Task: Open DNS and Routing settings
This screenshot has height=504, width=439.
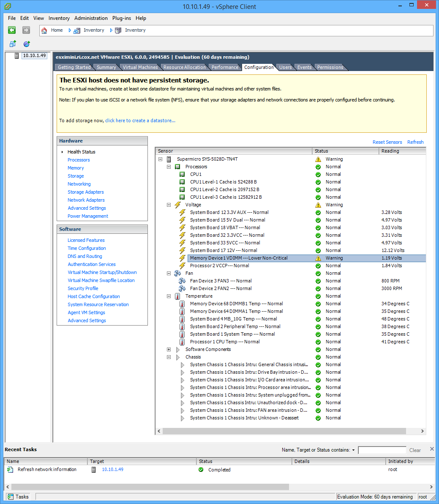Action: click(85, 256)
